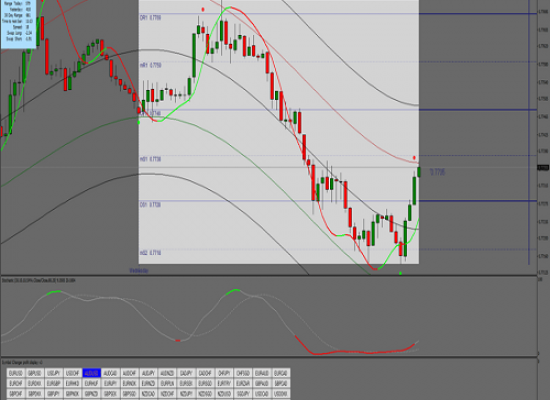Click the Stochastic indicator label
Image resolution: width=550 pixels, height=400 pixels.
(39, 280)
